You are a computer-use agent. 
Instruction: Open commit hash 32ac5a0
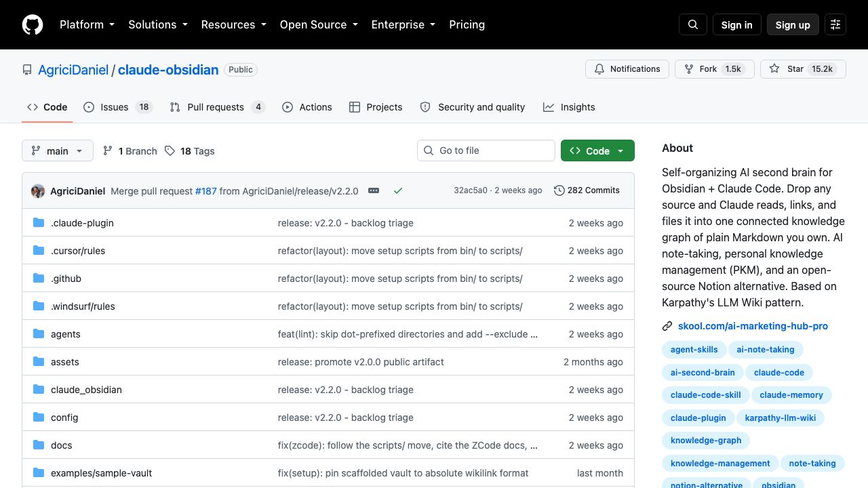(471, 190)
